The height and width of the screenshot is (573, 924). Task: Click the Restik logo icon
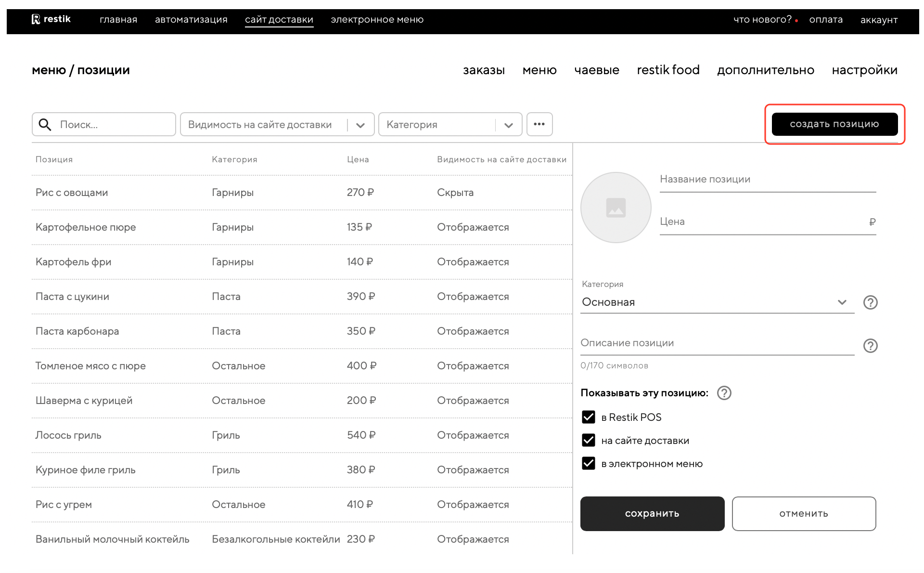click(36, 19)
